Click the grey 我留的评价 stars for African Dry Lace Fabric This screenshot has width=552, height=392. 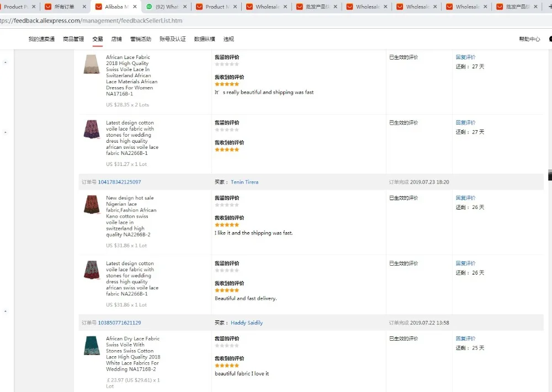tap(227, 345)
